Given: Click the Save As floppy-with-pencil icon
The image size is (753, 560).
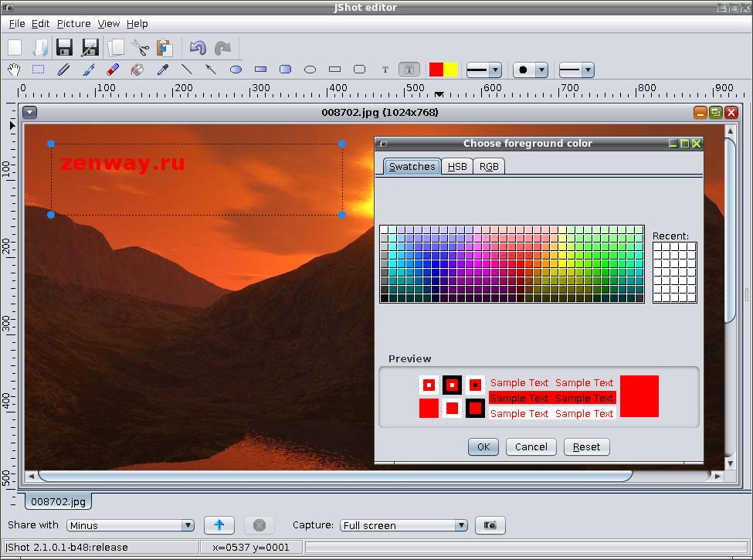Looking at the screenshot, I should (x=90, y=48).
